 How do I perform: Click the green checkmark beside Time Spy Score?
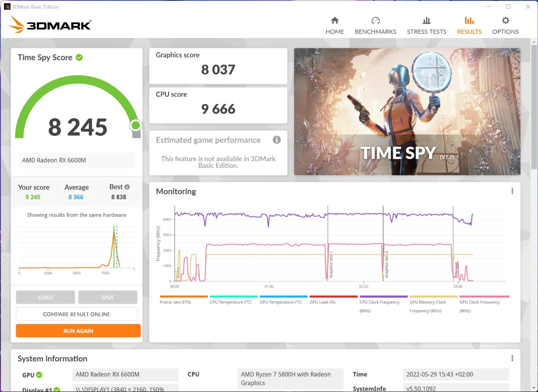click(79, 57)
